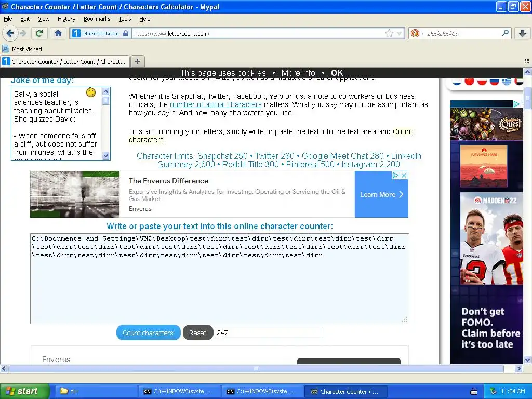
Task: Click the Count characters button
Action: [148, 333]
